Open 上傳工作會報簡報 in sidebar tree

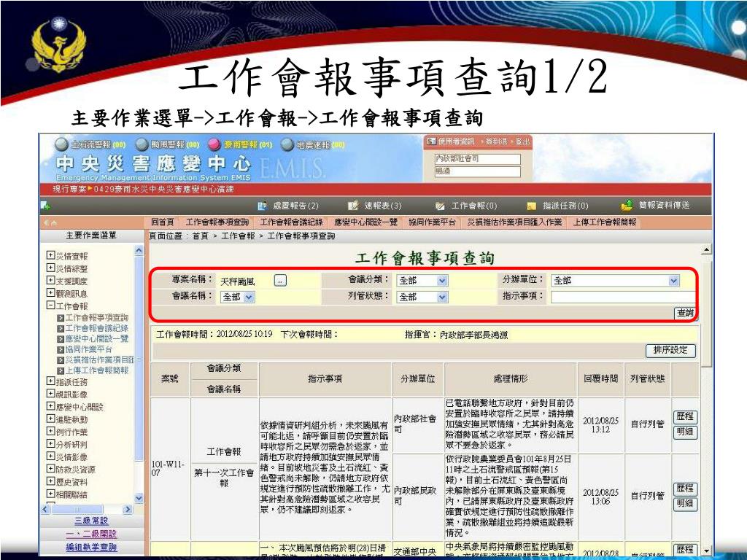97,370
